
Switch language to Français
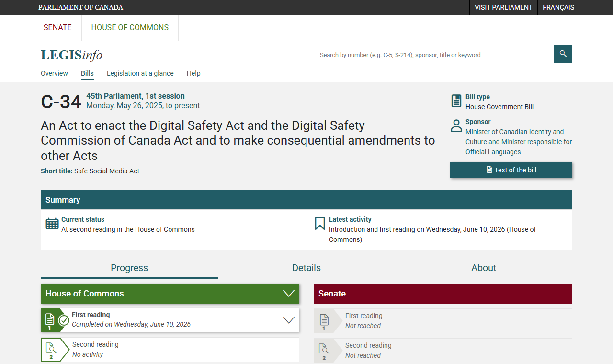[x=558, y=7]
